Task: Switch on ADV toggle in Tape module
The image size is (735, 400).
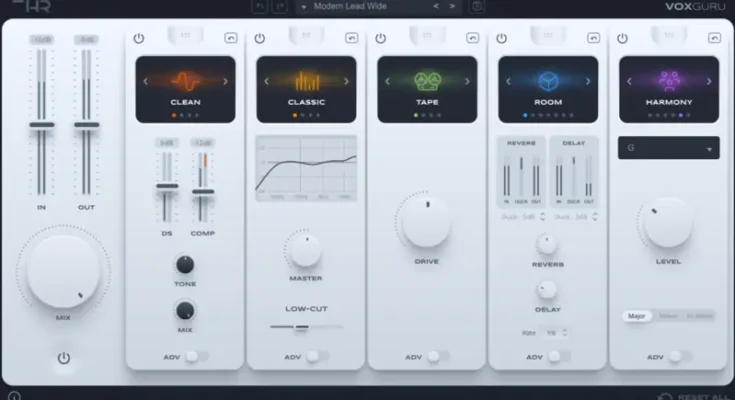Action: click(x=437, y=356)
